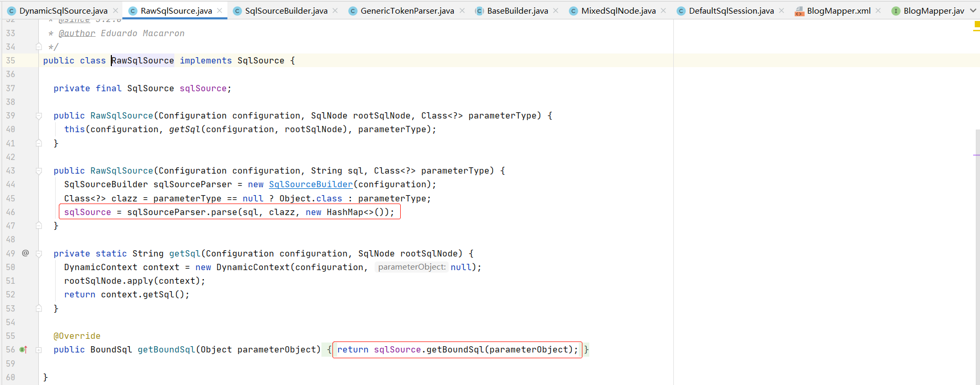Close the SqlSourceBuilder.java tab
Image resolution: width=980 pixels, height=385 pixels.
[335, 10]
